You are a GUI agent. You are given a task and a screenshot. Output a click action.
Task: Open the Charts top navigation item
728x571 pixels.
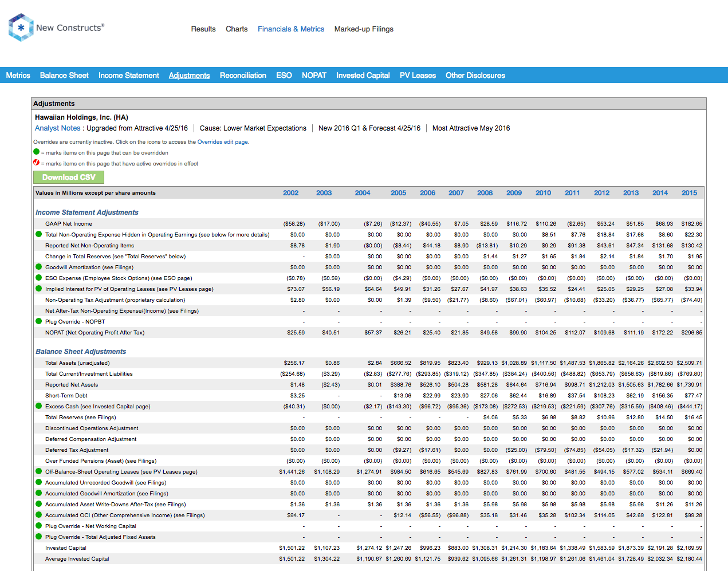pos(237,29)
